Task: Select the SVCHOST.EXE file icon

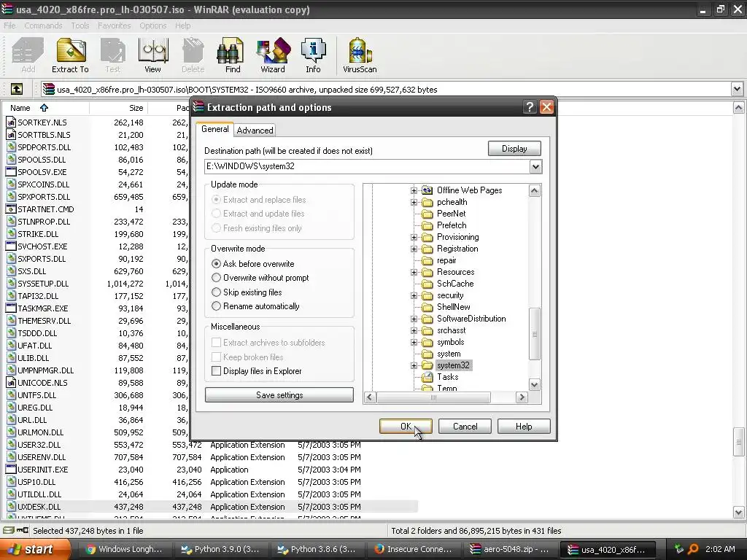Action: coord(10,246)
